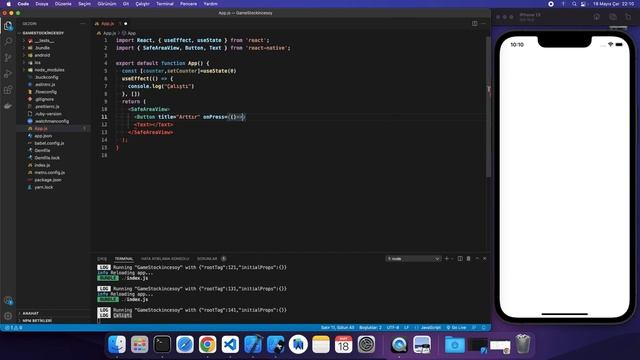Open Explorer panel more actions ellipsis
Screen dimensions: 640x360
83,24
